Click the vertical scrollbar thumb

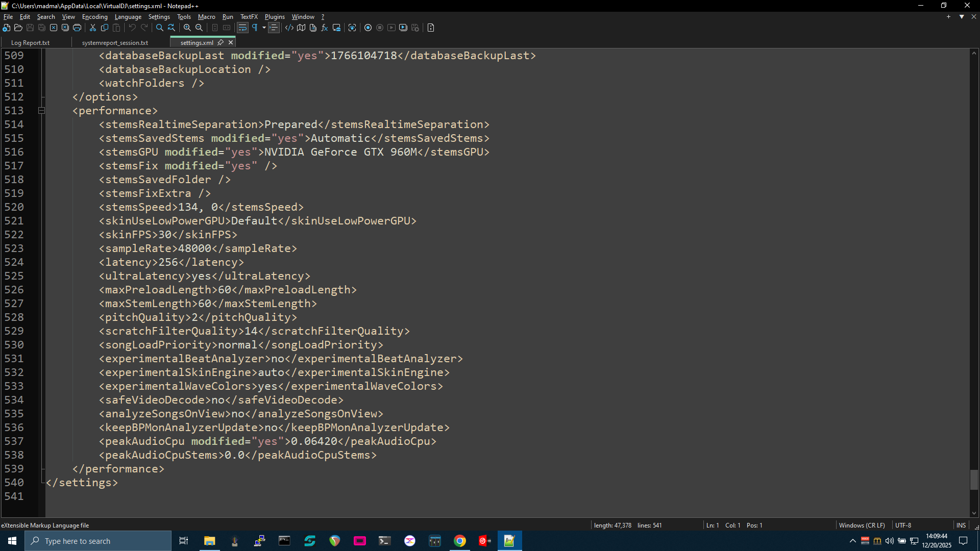[974, 480]
